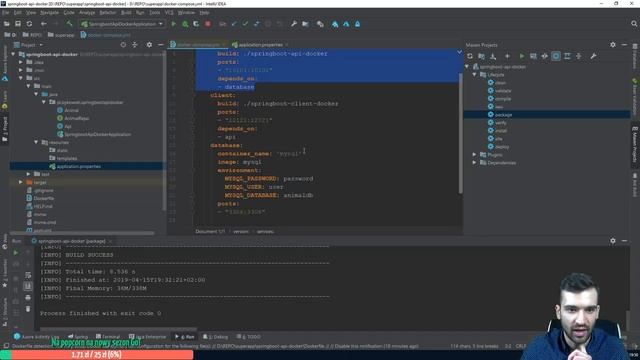Toggle Offline Mode in Maven toolbar
The width and height of the screenshot is (640, 360).
[544, 56]
